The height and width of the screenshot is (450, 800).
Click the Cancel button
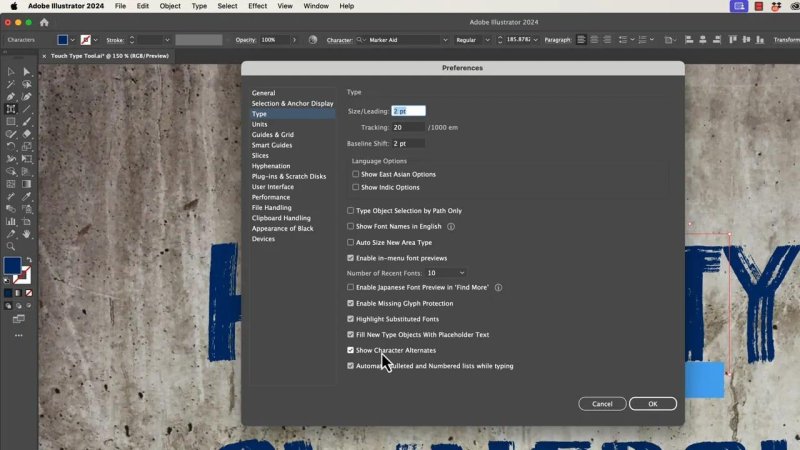(602, 404)
